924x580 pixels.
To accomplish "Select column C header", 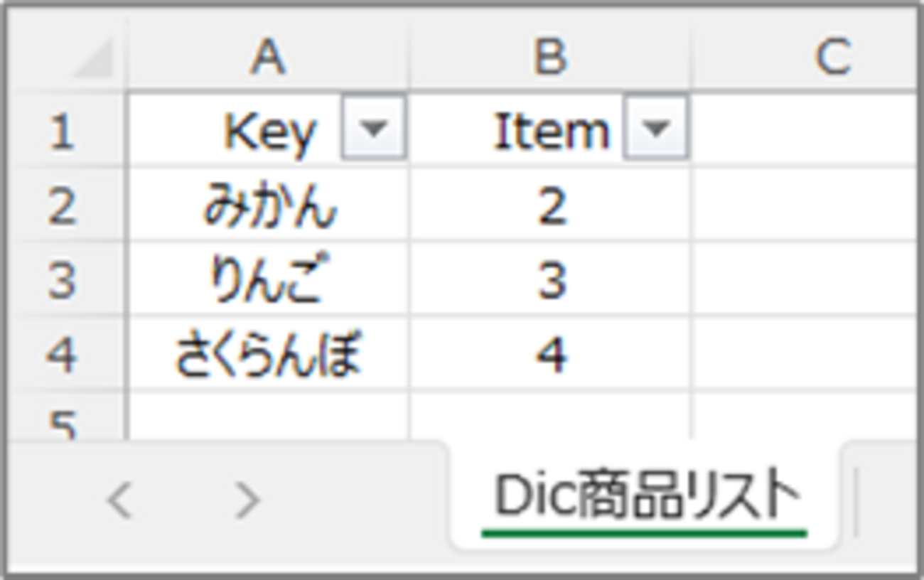I will pos(830,57).
